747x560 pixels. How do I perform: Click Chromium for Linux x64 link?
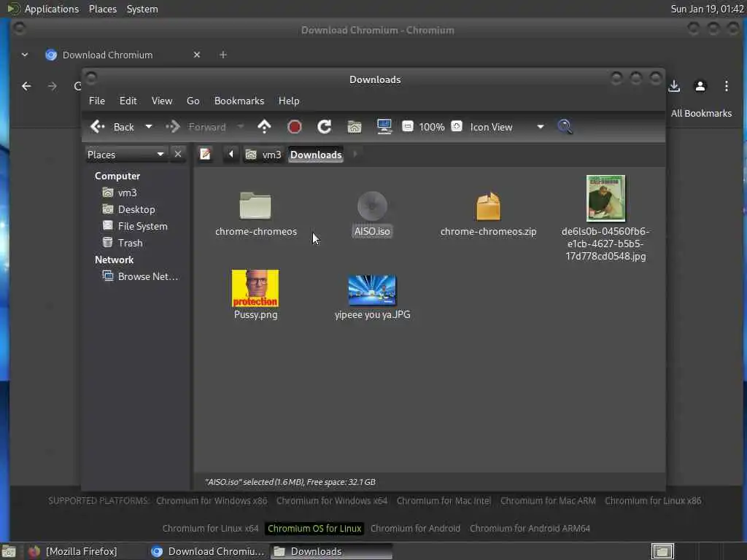point(210,529)
